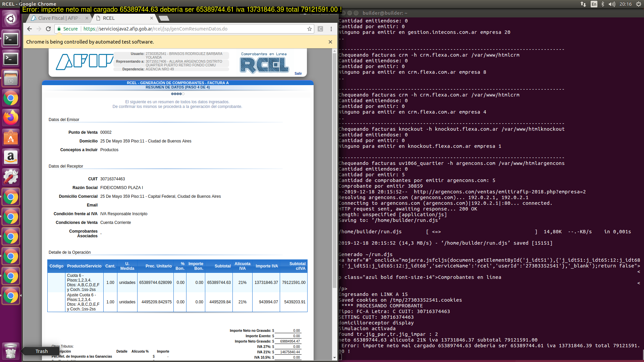
Task: Click cell with 4495209.842975 unit price
Action: [x=155, y=302]
